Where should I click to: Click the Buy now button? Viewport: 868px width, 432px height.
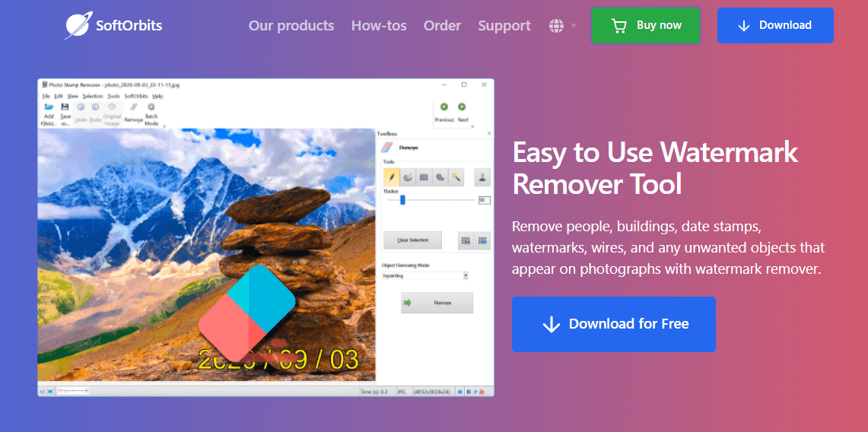(x=645, y=25)
